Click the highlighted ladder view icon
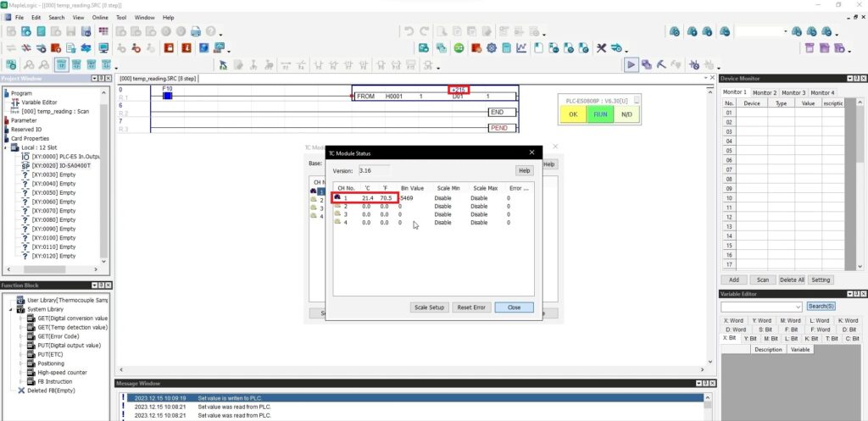This screenshot has width=868, height=421. click(61, 64)
